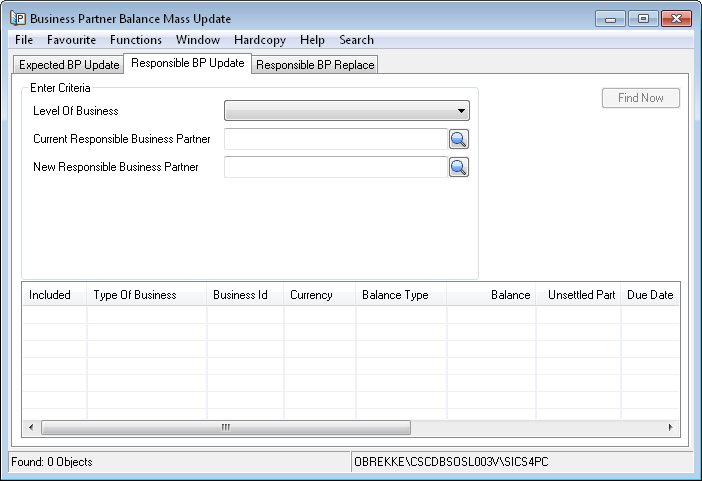Sort by the Balance Type column header
The image size is (702, 481).
[401, 295]
